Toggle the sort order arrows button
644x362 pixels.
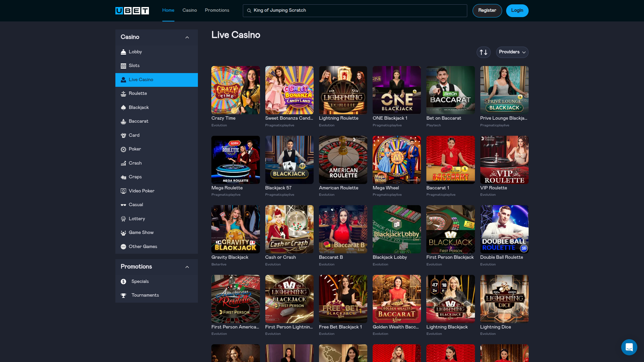tap(483, 52)
